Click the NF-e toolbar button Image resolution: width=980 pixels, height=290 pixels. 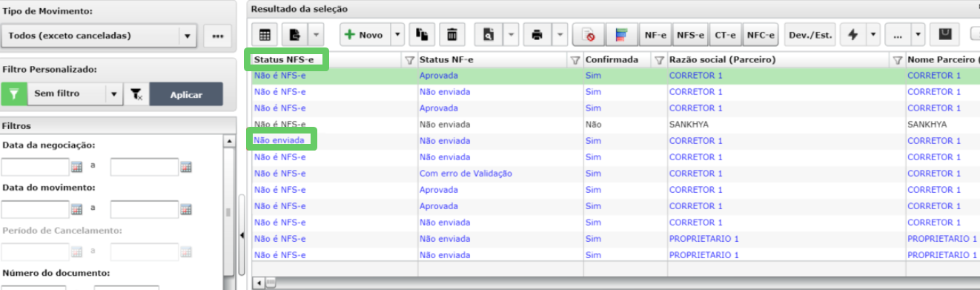coord(655,35)
